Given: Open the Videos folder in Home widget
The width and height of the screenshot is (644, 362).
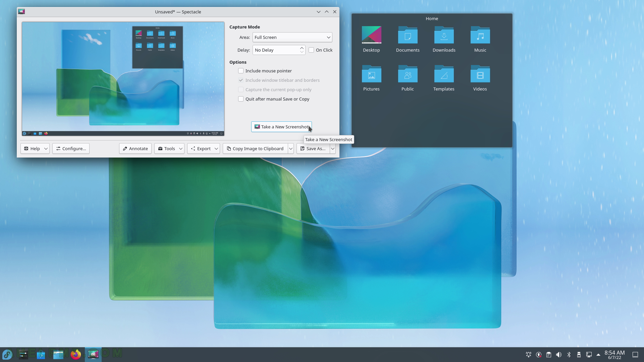Looking at the screenshot, I should 480,78.
